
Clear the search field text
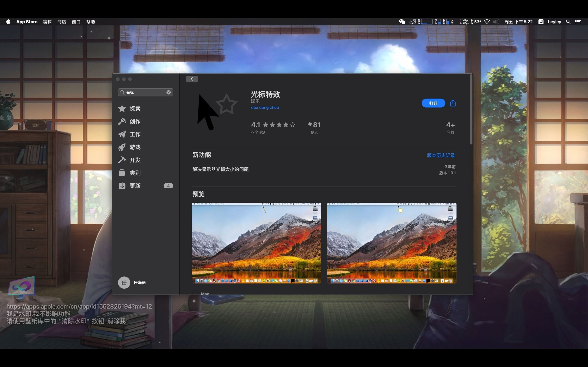(x=168, y=93)
